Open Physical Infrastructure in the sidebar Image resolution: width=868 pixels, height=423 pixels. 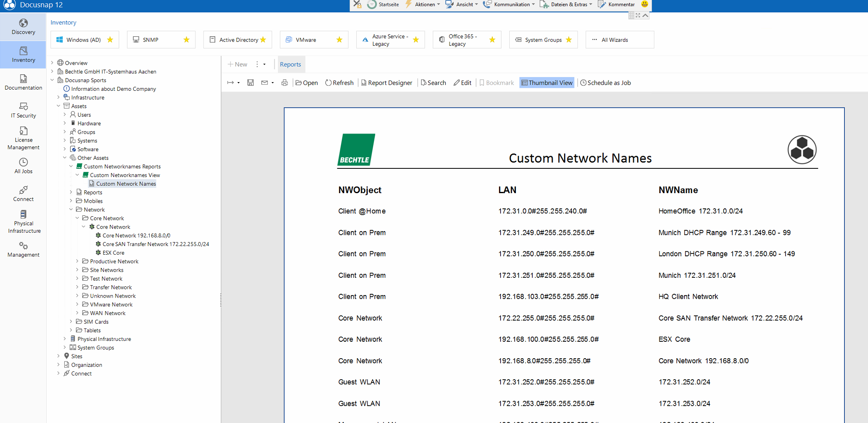[23, 222]
